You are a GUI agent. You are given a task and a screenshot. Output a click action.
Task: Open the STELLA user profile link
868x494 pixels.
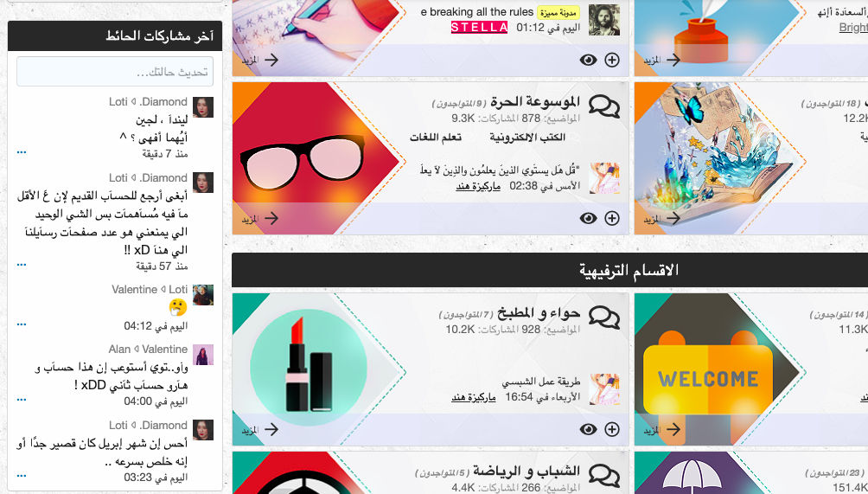coord(480,27)
